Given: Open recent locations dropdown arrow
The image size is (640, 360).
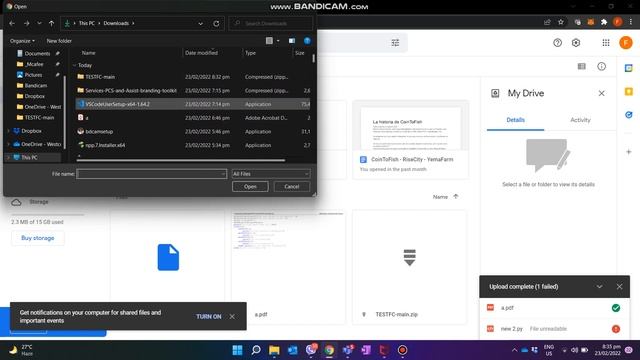Looking at the screenshot, I should tap(39, 23).
